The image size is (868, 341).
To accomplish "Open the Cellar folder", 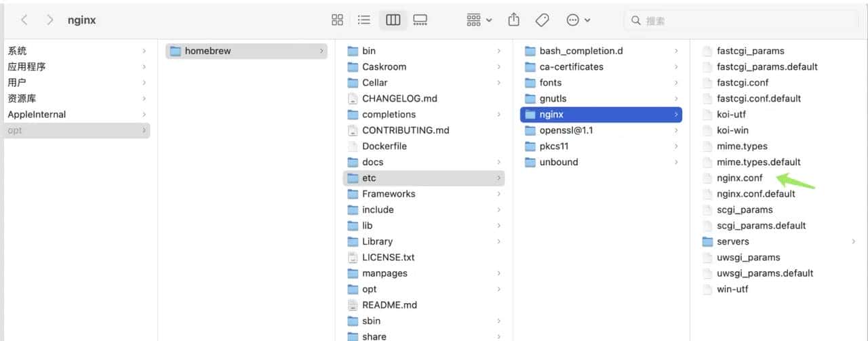I will 374,83.
